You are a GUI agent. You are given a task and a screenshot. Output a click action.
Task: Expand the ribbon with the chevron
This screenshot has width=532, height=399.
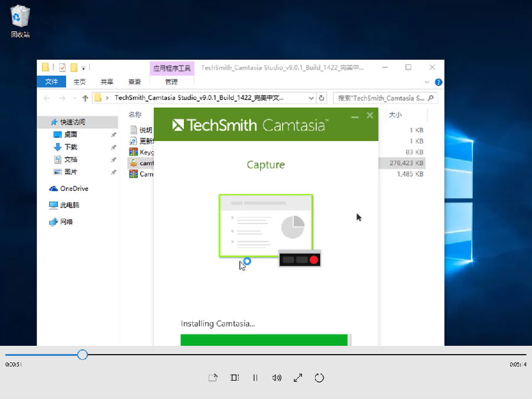point(427,82)
